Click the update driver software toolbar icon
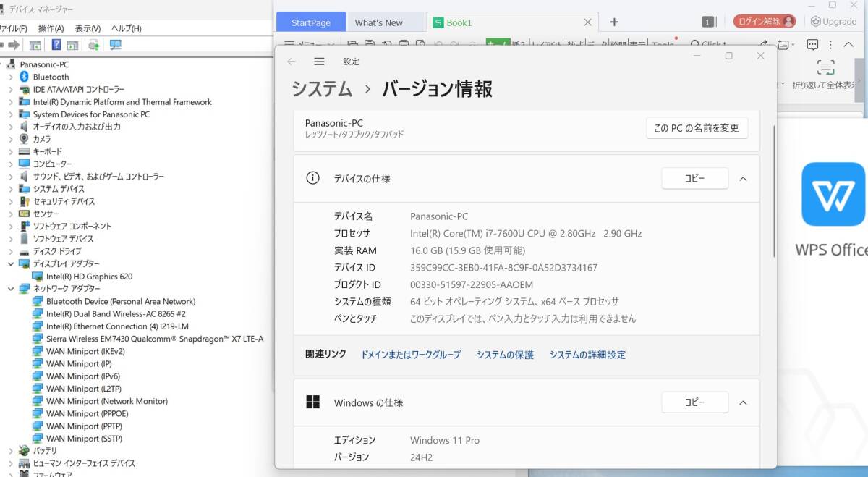Viewport: 868px width, 477px height. point(93,45)
